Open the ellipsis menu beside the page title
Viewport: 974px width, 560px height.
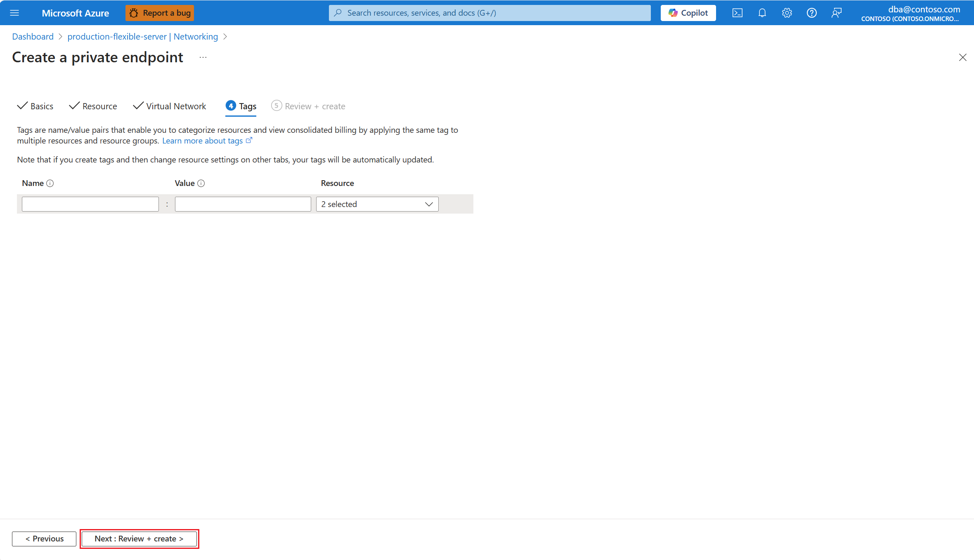[202, 57]
